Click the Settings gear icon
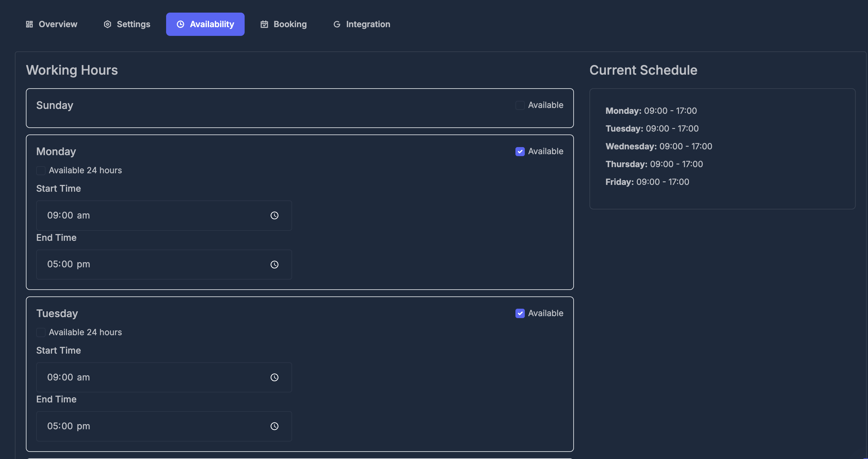 pyautogui.click(x=108, y=24)
